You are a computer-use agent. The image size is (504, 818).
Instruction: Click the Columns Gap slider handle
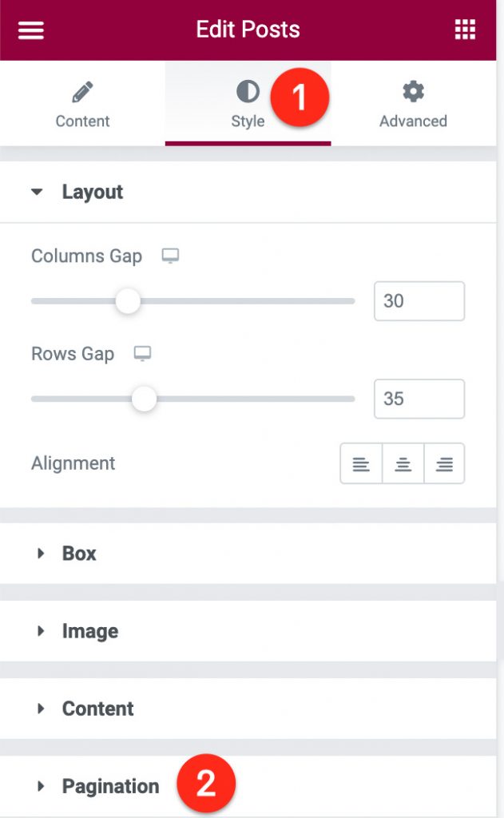click(128, 301)
